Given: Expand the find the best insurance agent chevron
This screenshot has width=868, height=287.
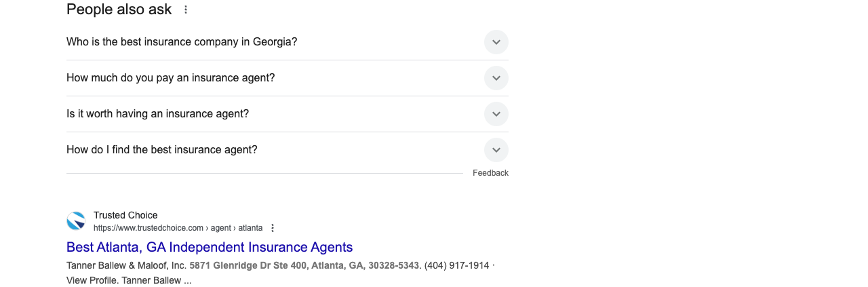Looking at the screenshot, I should click(x=496, y=150).
